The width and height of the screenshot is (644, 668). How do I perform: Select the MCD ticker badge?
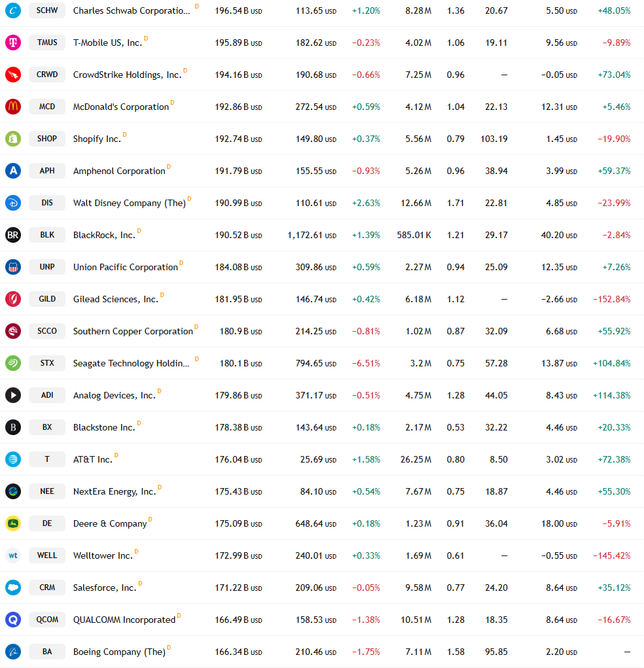click(47, 107)
